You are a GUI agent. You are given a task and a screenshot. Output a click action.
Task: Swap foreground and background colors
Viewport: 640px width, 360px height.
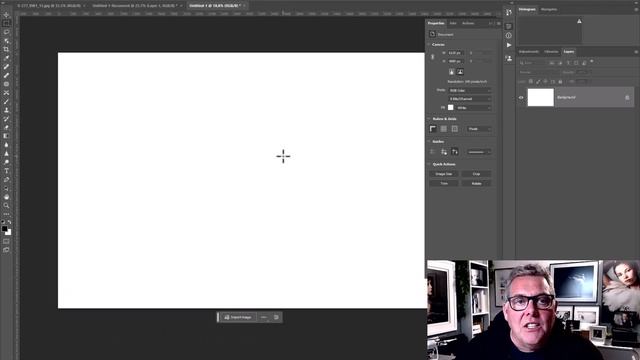click(x=9, y=222)
